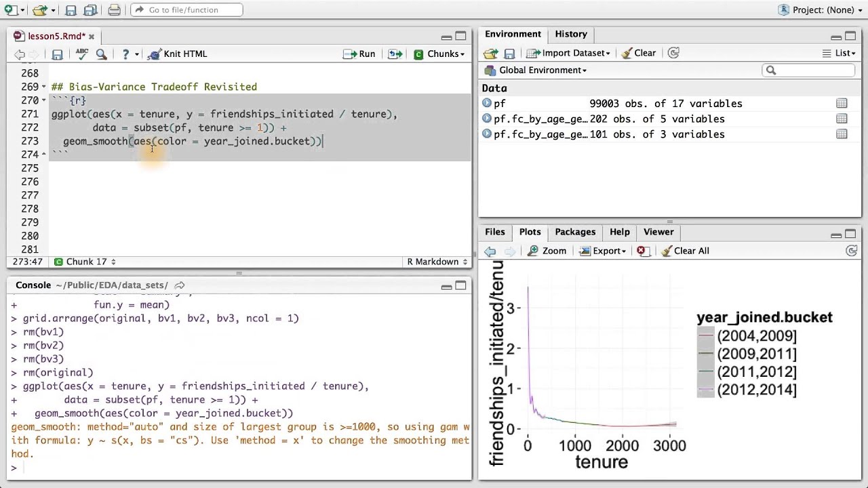
Task: Zoom the plot in a new window
Action: tap(547, 251)
